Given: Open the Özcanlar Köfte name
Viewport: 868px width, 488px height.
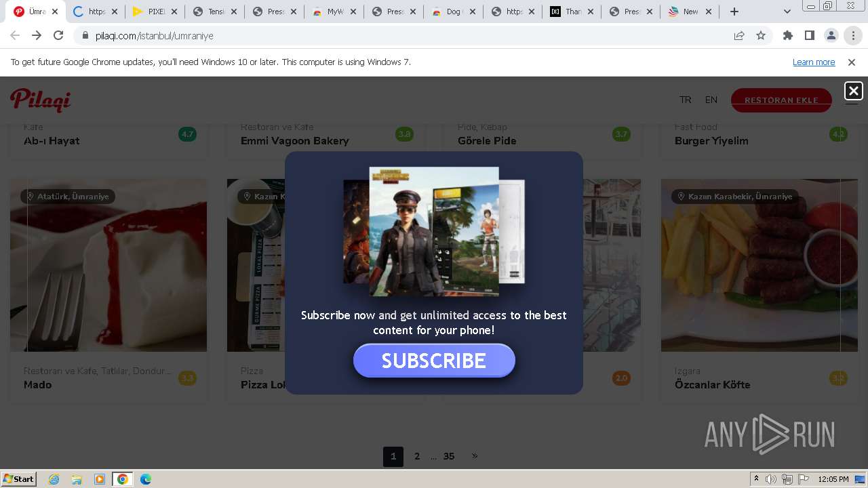Looking at the screenshot, I should point(712,385).
